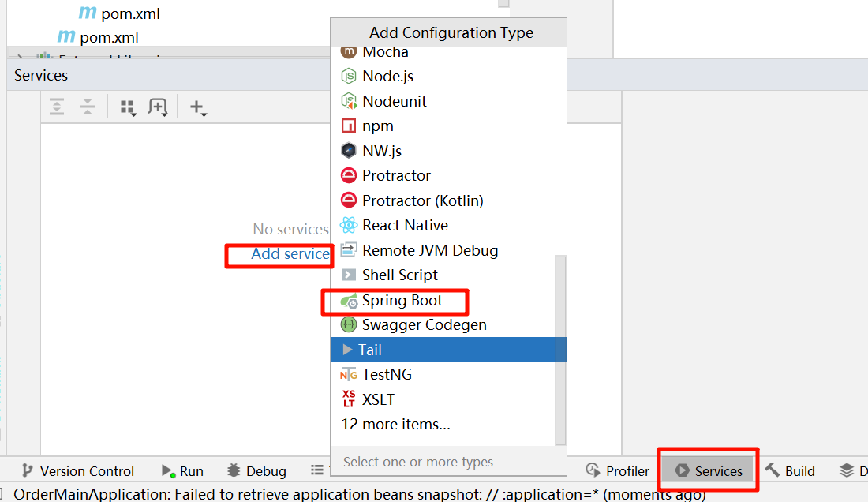Viewport: 868px width, 502px height.
Task: Click the XSLT red icon
Action: click(349, 399)
